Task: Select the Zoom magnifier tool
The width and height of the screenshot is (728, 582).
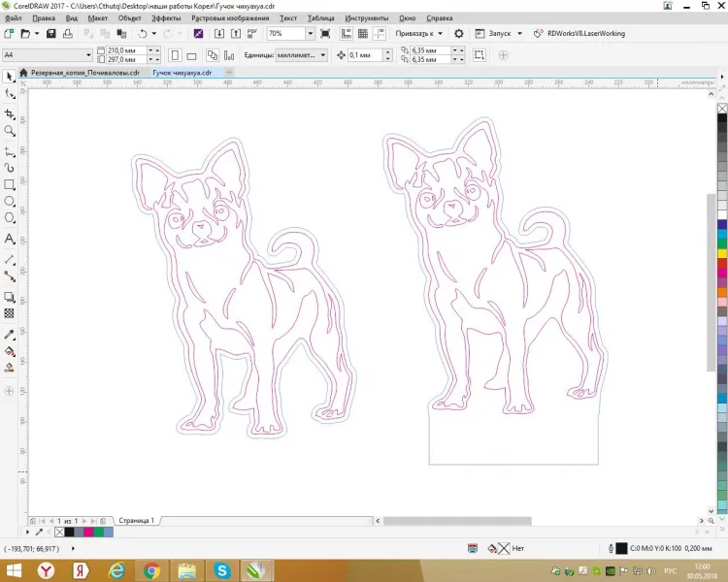Action: point(10,131)
